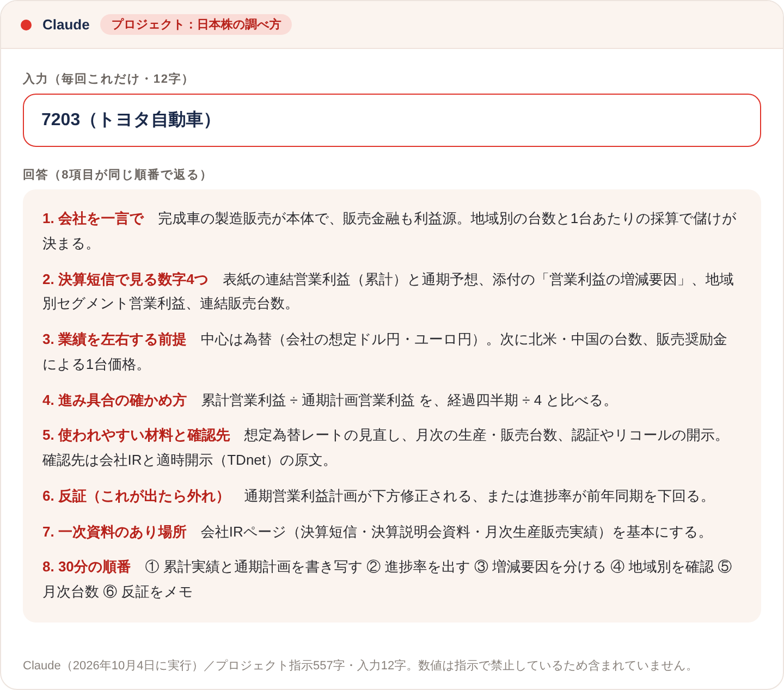This screenshot has height=690, width=784.
Task: Click the heading 5. 使われやすい材料と確認先
Action: point(136,435)
